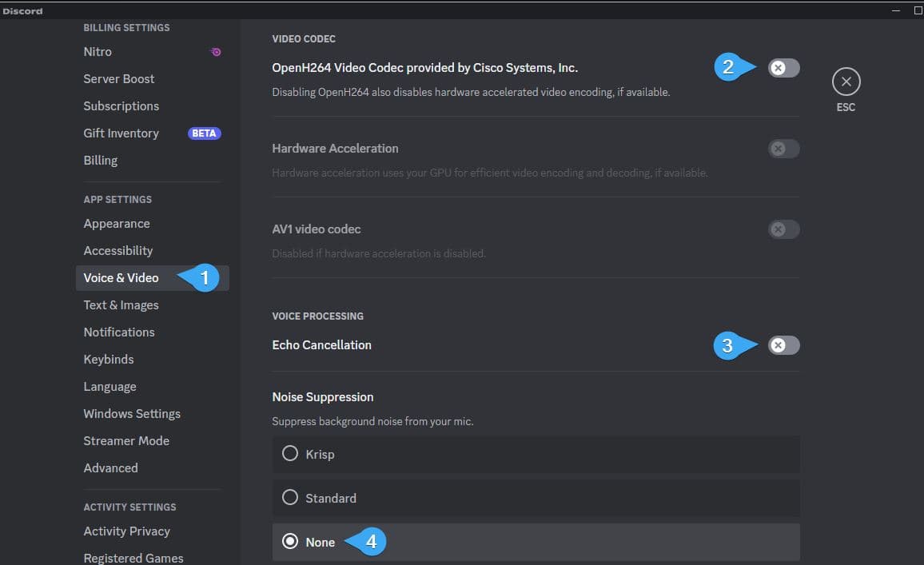Open the Notifications settings page
The height and width of the screenshot is (565, 924).
(x=119, y=332)
